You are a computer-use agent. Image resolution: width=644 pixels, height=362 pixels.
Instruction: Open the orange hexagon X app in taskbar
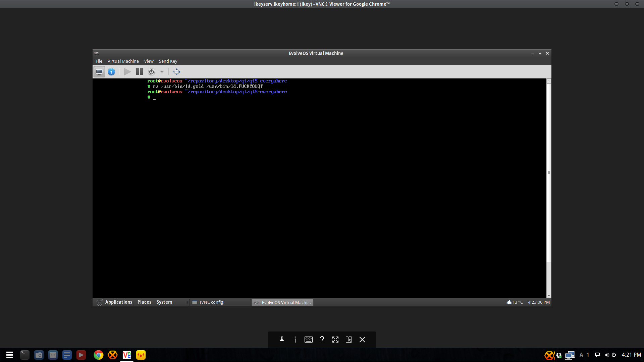113,355
